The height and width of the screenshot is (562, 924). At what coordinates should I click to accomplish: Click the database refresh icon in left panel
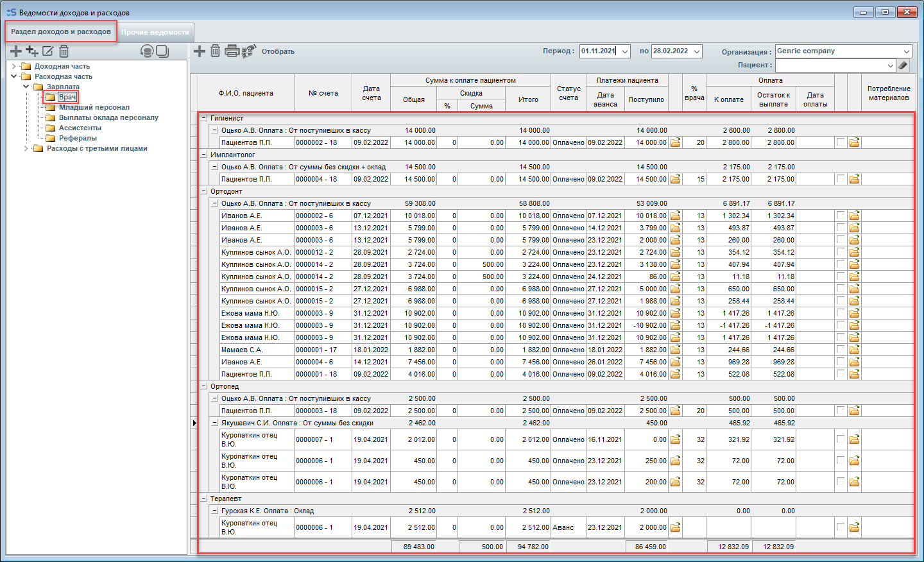(x=147, y=51)
